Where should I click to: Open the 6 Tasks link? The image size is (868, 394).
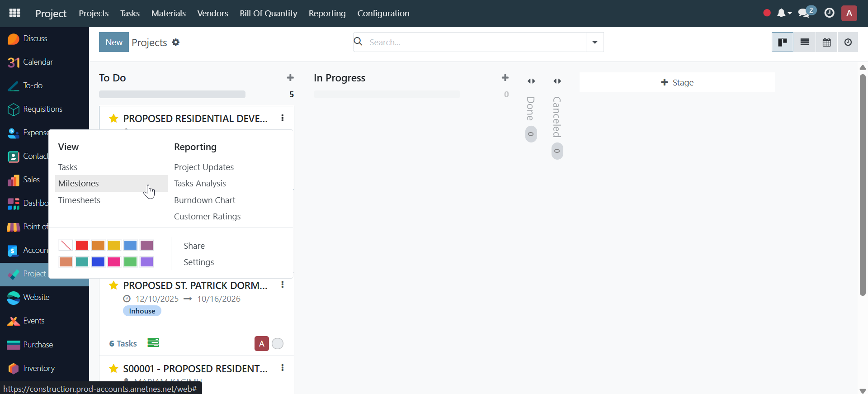[123, 344]
